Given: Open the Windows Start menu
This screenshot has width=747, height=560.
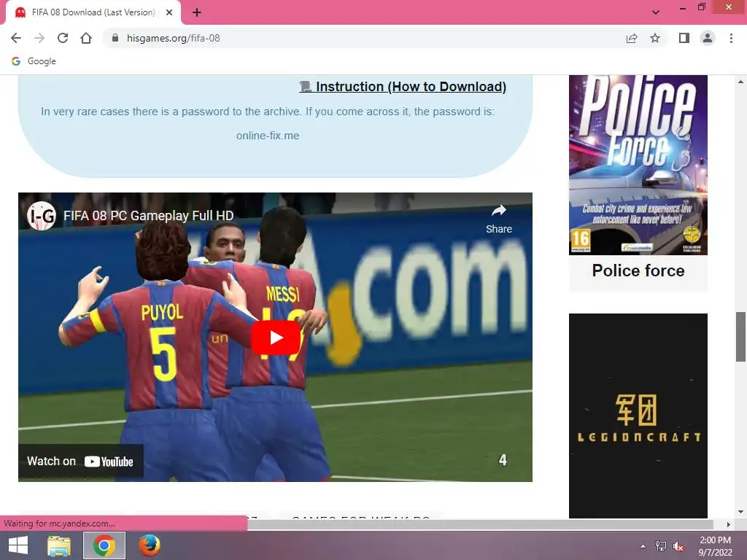Looking at the screenshot, I should [x=18, y=545].
